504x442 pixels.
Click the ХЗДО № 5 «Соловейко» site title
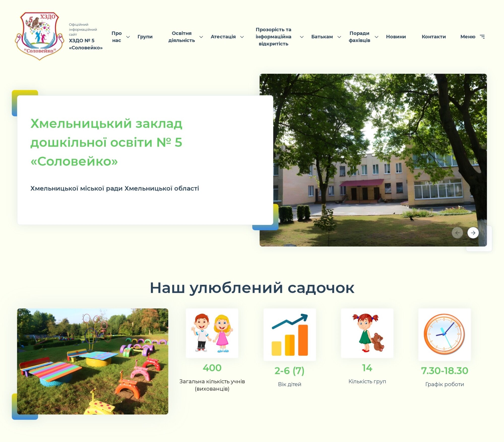(x=85, y=44)
